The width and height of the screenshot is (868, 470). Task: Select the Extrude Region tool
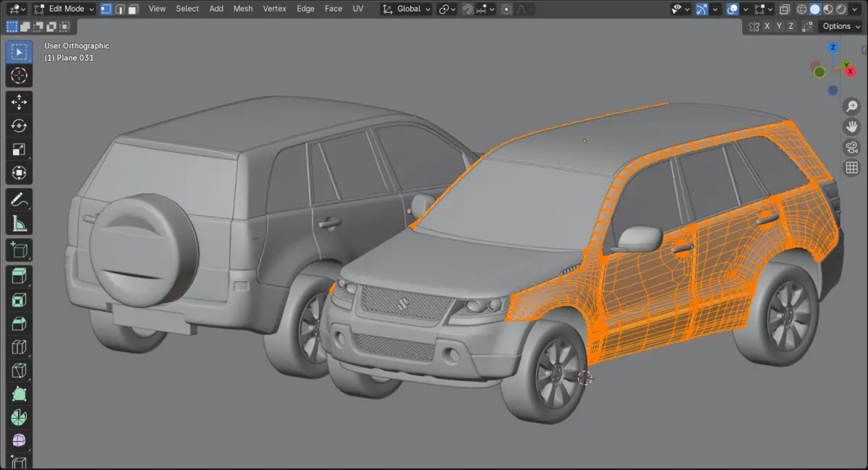[x=20, y=276]
